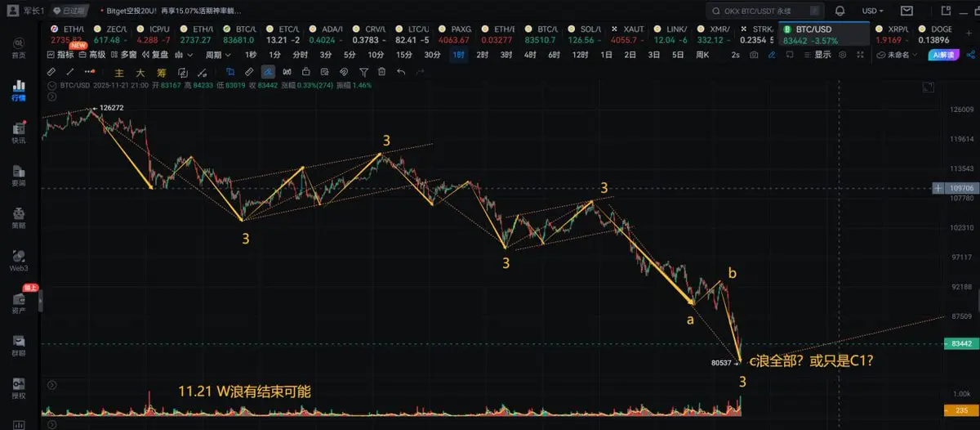Enter fullscreen chart mode icon
The height and width of the screenshot is (430, 980).
click(x=860, y=55)
